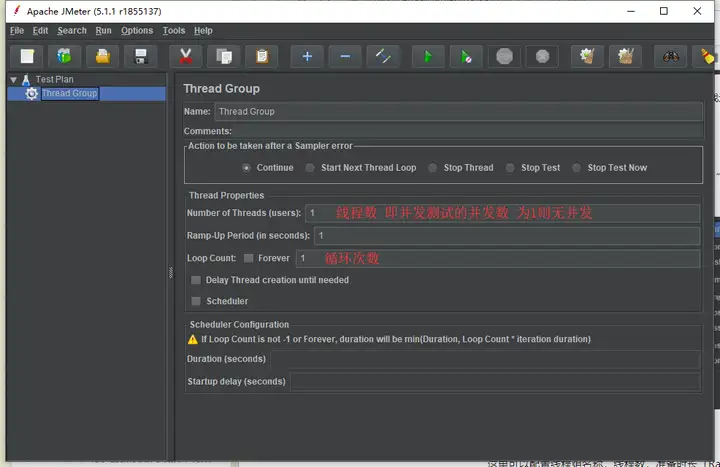Open the Run menu

point(103,31)
